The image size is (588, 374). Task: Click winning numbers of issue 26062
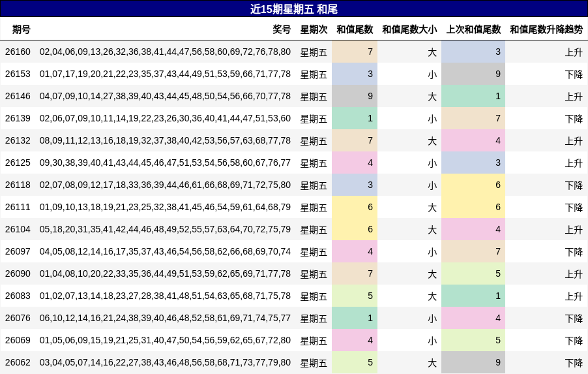(165, 362)
